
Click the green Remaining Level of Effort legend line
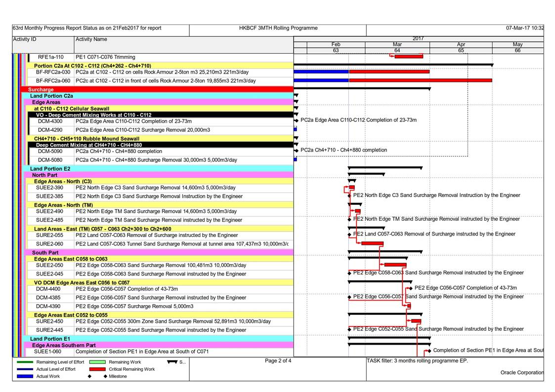point(25,362)
